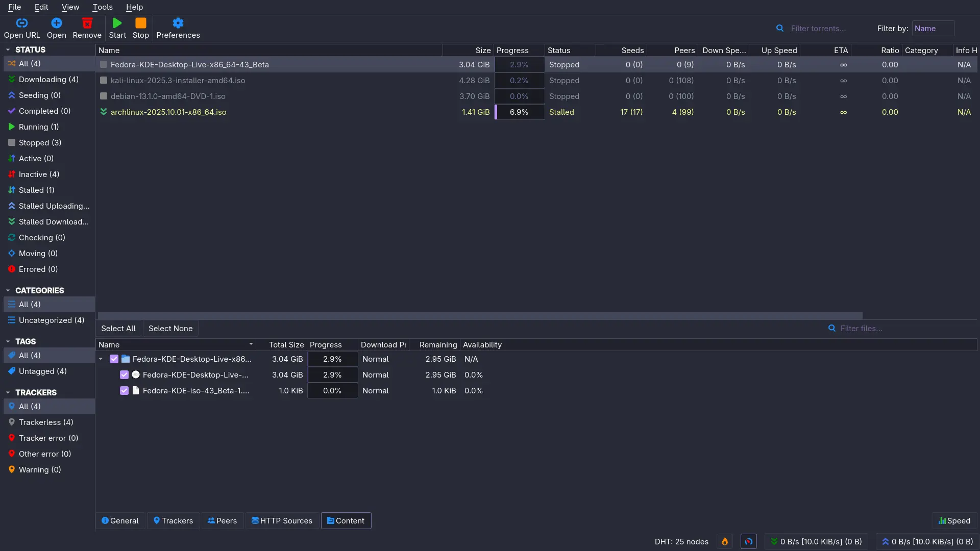
Task: Click the horizontal scrollbar of the torrent list
Action: [x=480, y=316]
